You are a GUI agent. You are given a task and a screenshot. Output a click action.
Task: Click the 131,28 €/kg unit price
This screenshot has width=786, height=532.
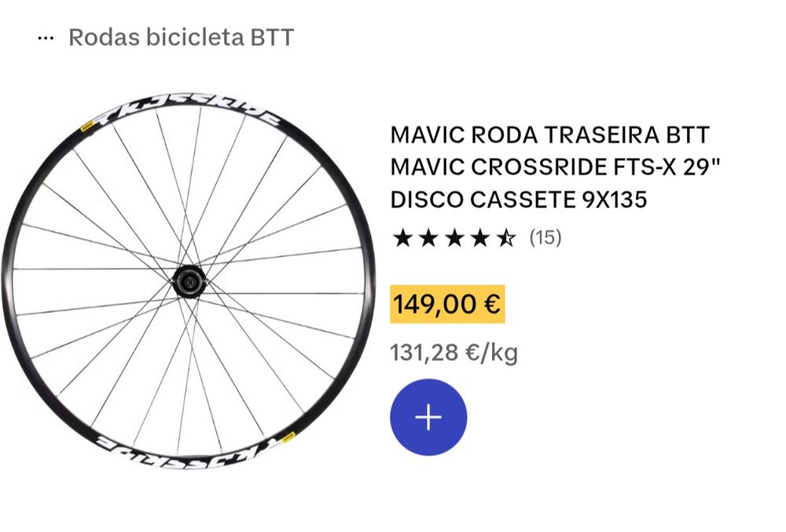click(454, 353)
